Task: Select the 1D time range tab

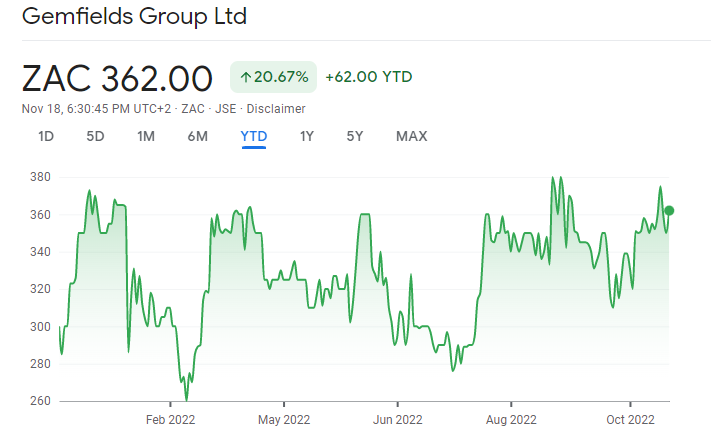Action: 46,136
